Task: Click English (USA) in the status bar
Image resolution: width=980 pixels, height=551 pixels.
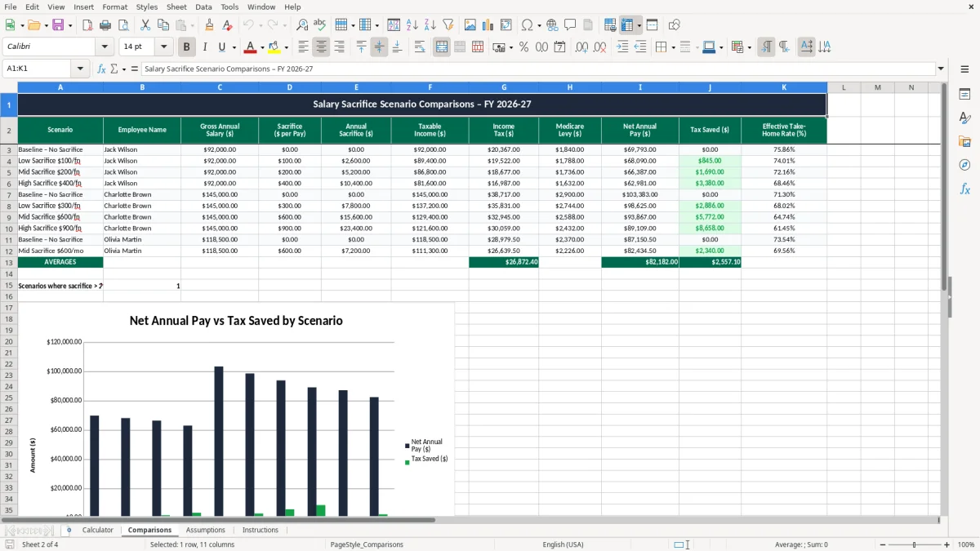Action: point(563,544)
